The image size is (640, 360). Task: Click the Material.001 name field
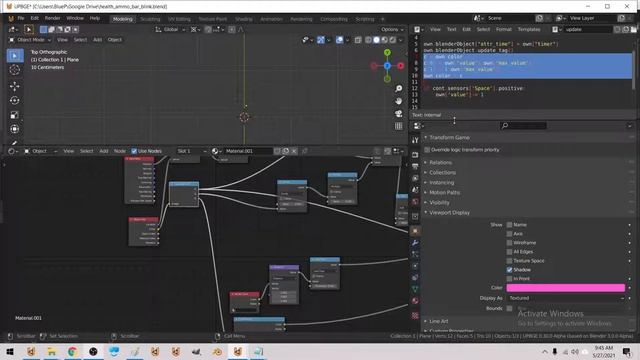click(248, 151)
